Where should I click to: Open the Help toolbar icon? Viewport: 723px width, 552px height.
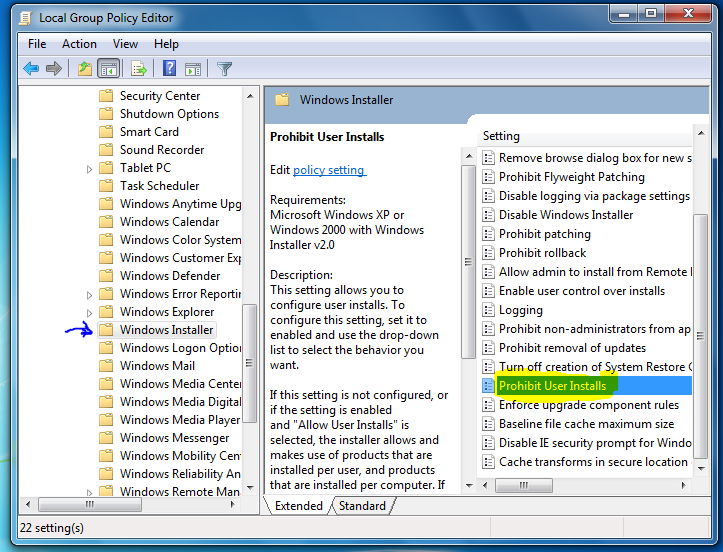(169, 68)
